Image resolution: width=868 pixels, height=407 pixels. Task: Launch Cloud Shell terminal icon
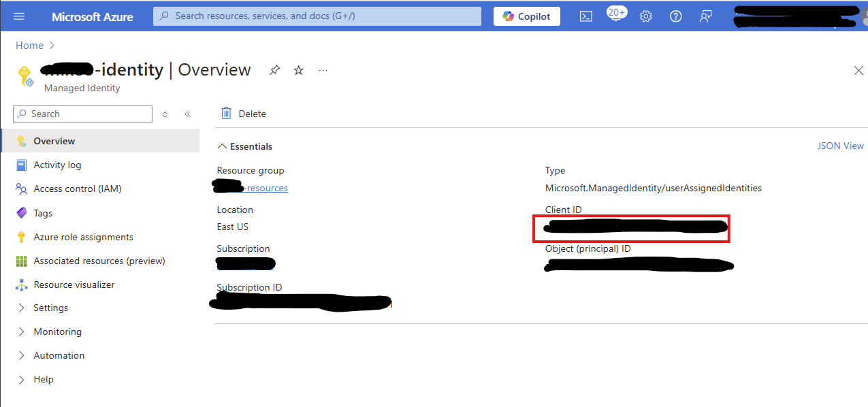585,16
